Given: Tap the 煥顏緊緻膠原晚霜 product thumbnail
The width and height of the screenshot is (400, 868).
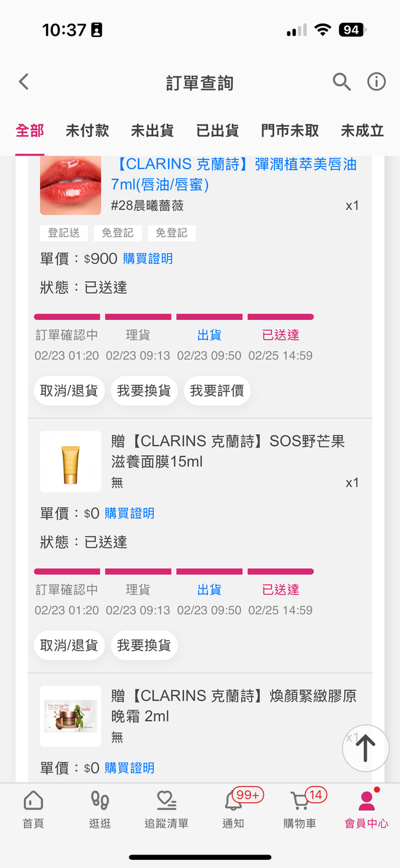Looking at the screenshot, I should [70, 716].
